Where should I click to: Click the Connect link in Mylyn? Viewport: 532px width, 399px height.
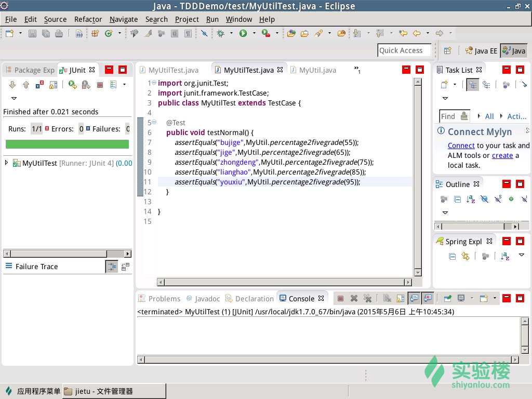click(461, 145)
